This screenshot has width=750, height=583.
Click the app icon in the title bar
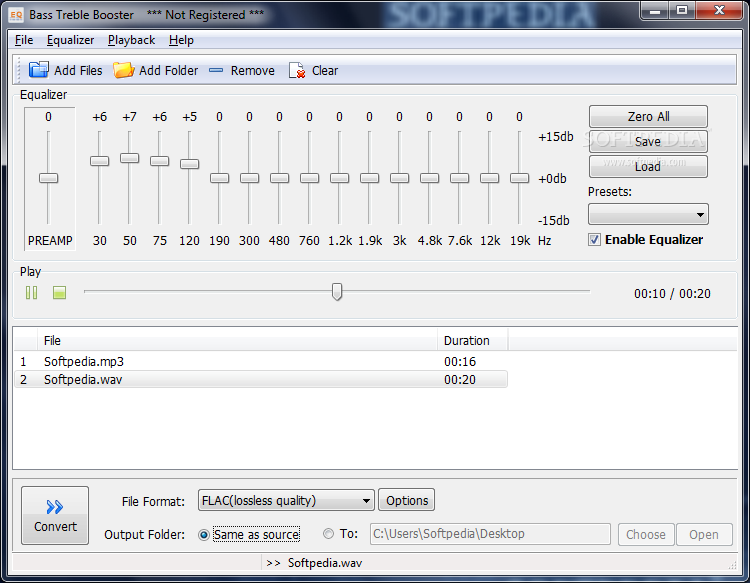tap(16, 14)
